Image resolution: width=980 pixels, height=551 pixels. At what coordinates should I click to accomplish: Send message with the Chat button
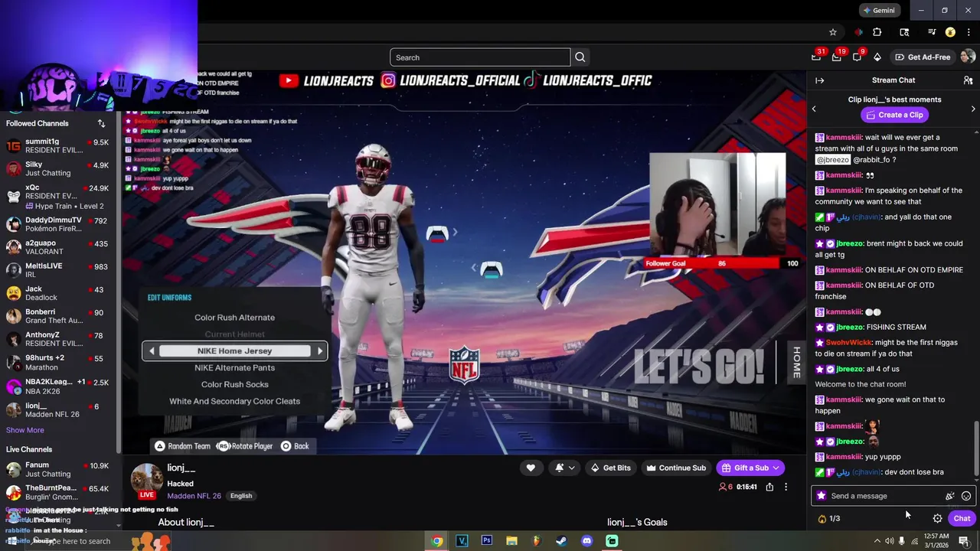[x=962, y=518]
